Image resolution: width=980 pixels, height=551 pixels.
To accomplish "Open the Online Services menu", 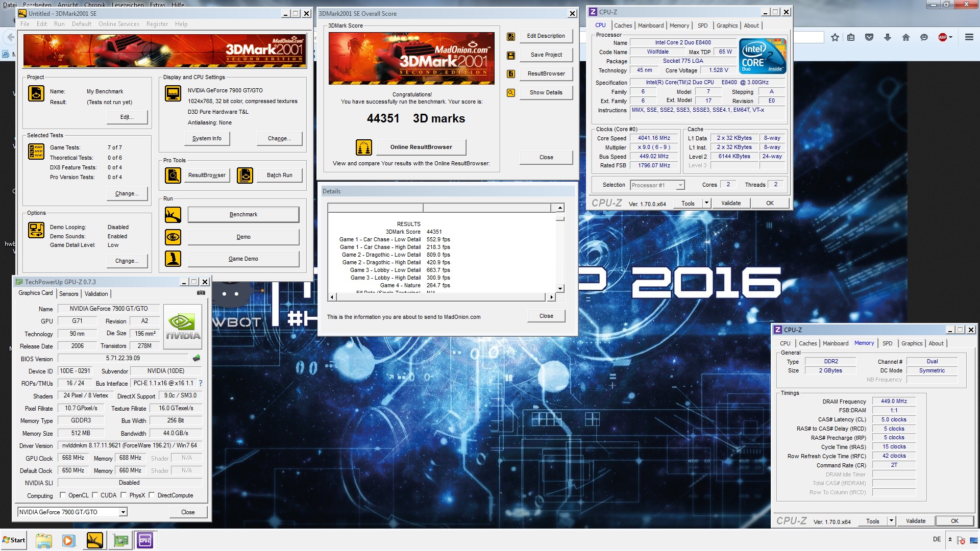I will coord(118,24).
